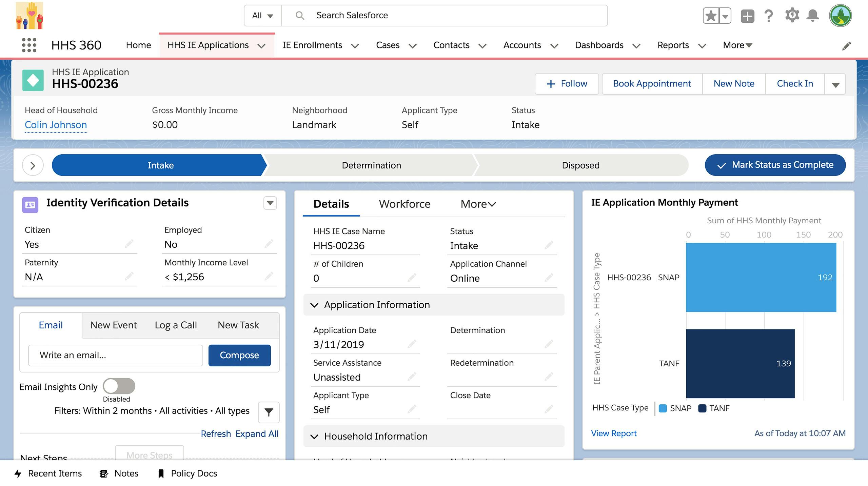The width and height of the screenshot is (868, 486).
Task: Edit the Citizen field pencil
Action: coord(129,244)
